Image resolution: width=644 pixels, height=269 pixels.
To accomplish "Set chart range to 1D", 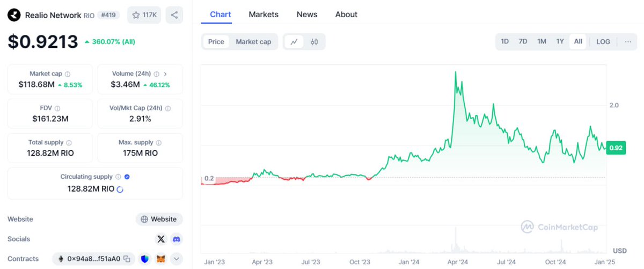I will coord(505,41).
